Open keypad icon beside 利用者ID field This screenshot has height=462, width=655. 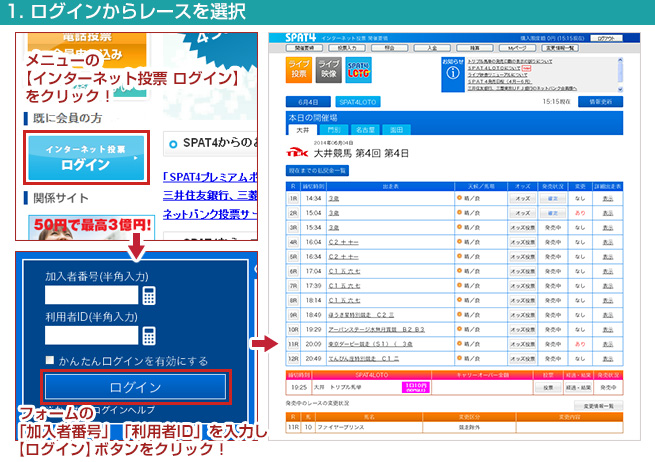point(149,335)
